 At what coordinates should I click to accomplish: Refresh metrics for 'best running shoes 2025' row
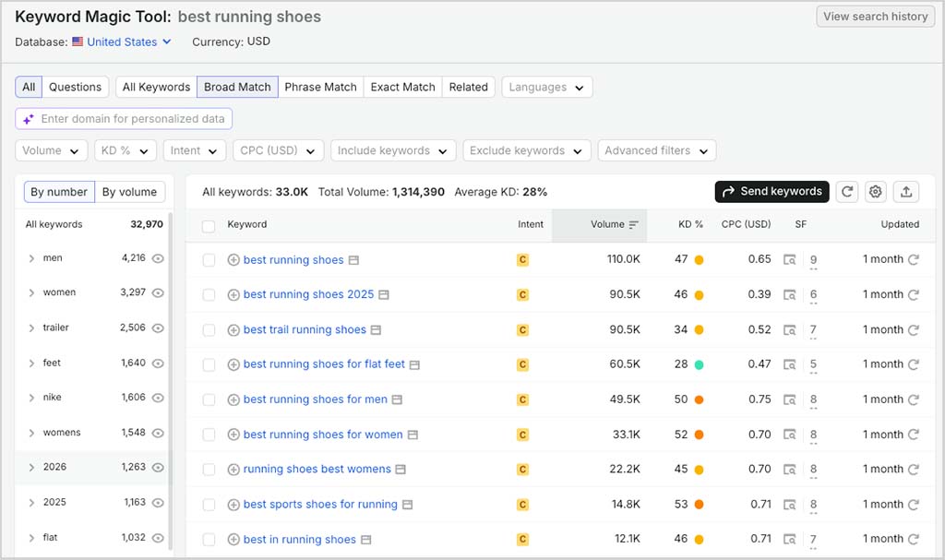tap(914, 295)
